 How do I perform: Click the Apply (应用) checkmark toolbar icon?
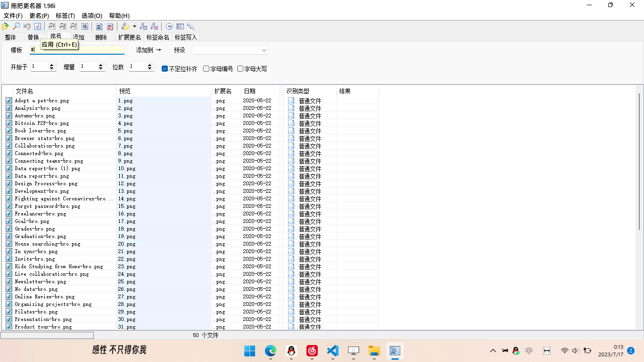point(38,26)
